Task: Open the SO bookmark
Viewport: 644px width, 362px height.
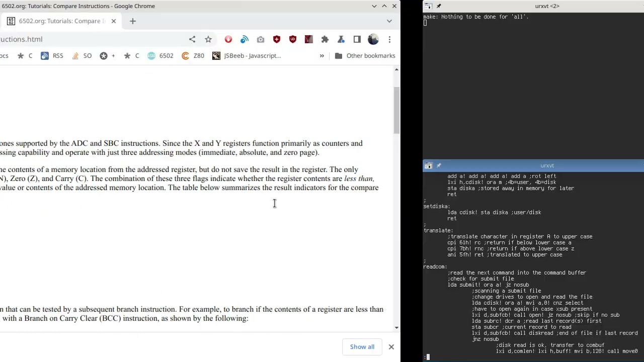Action: [x=82, y=56]
